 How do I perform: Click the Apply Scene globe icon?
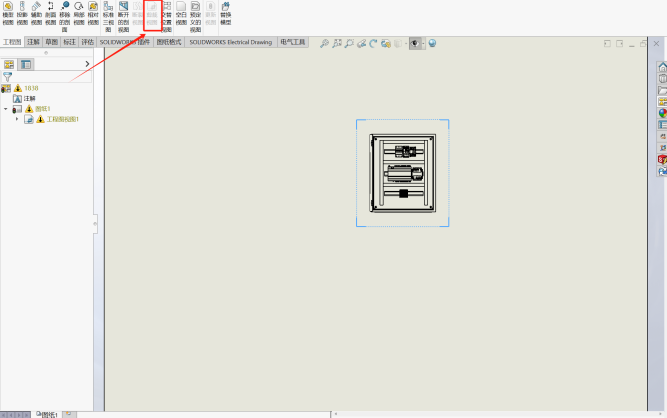pyautogui.click(x=432, y=43)
